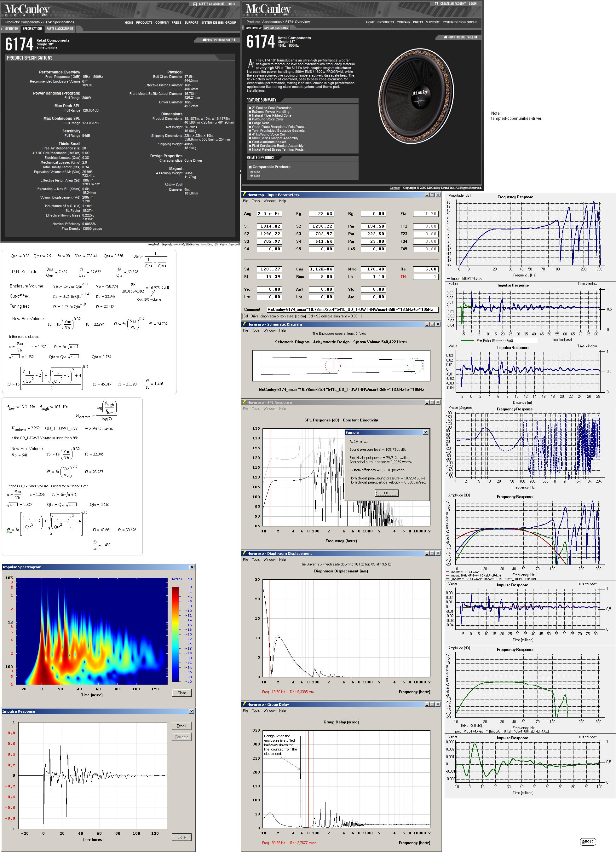616x852 pixels.
Task: Click the 6174 speaker product image
Action: (417, 97)
